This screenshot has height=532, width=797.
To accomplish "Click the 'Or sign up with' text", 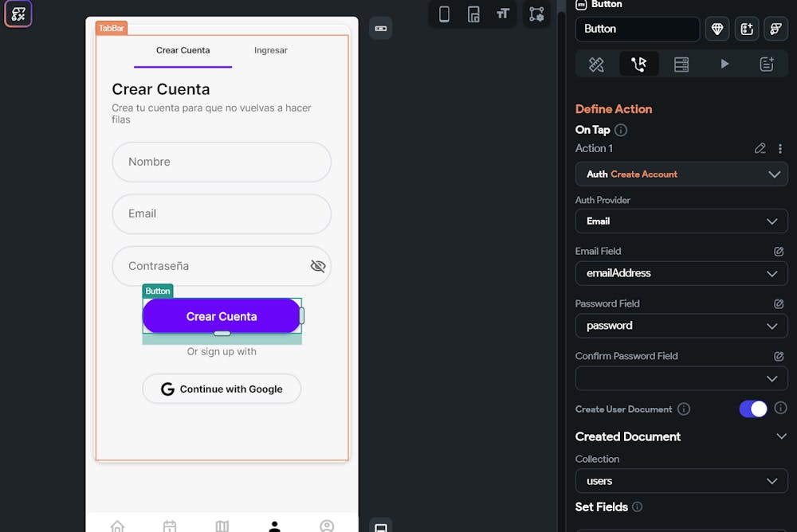I will click(x=222, y=352).
